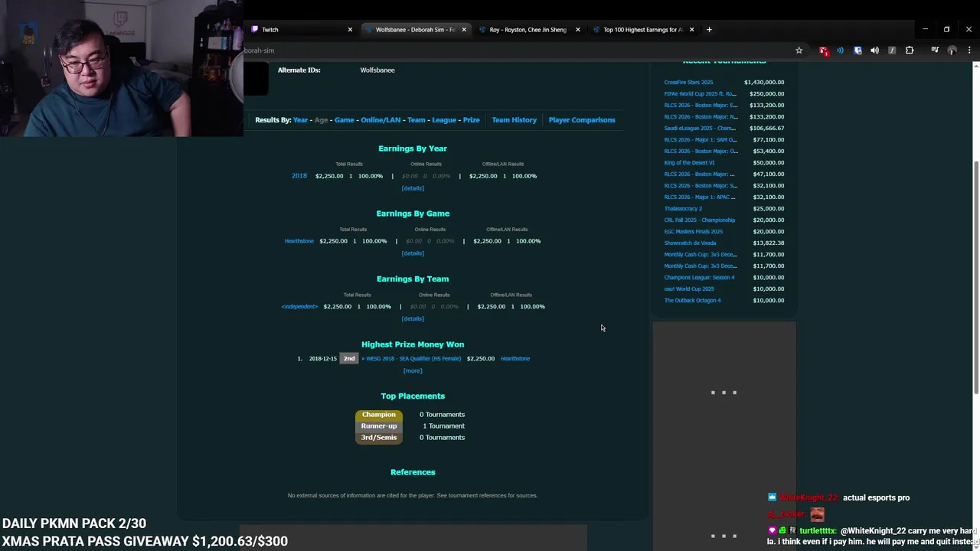Open Showmatch da Virada link
The height and width of the screenshot is (551, 980).
[690, 243]
